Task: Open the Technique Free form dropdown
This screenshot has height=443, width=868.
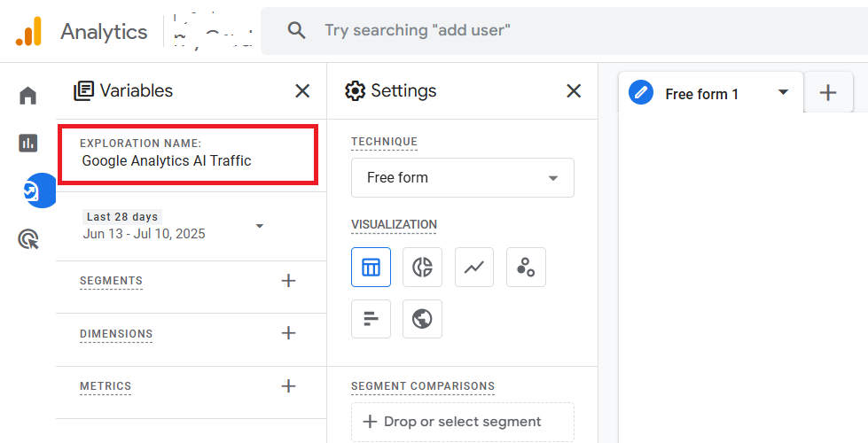Action: point(462,177)
